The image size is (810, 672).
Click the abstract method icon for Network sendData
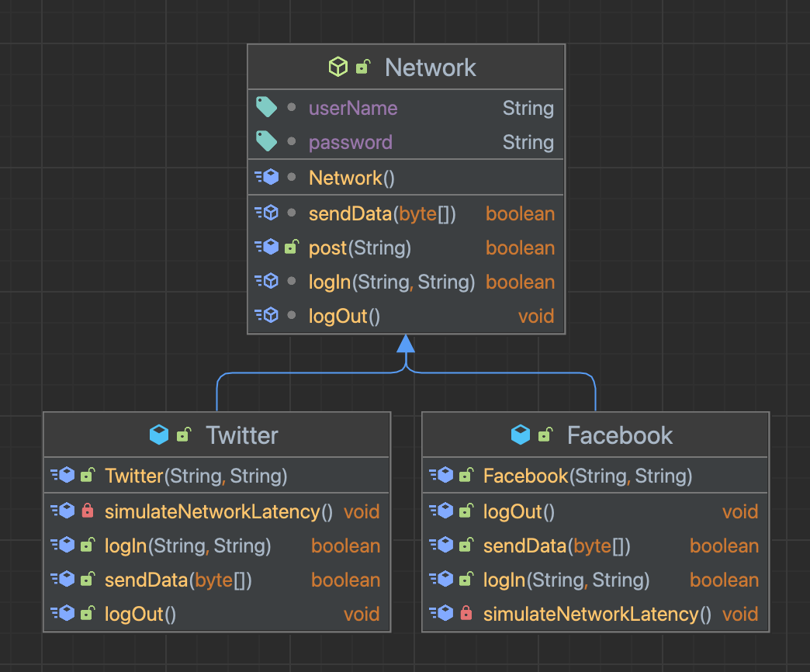click(267, 213)
